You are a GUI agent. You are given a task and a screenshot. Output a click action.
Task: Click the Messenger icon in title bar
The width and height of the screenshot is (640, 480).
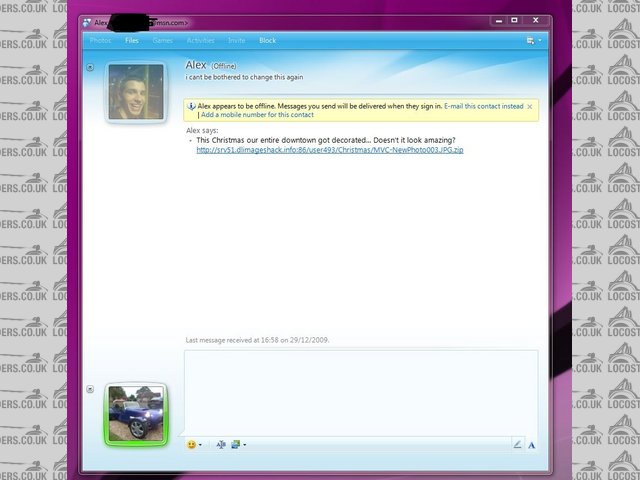(87, 21)
